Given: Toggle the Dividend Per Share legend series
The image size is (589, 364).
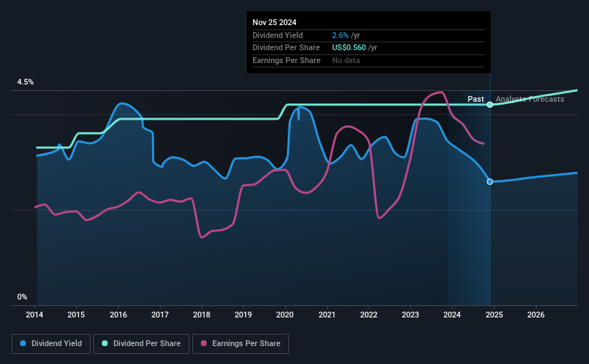Looking at the screenshot, I should click(x=141, y=344).
